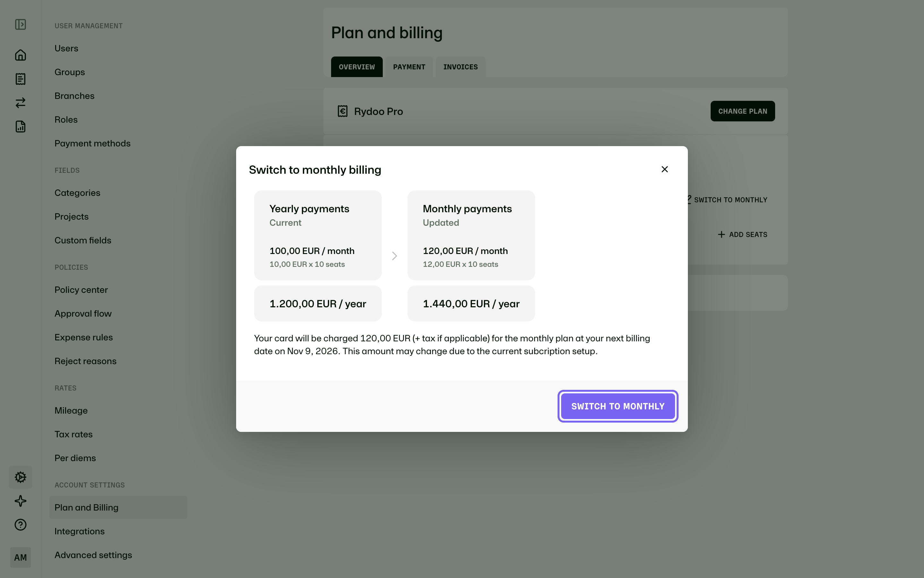Select the Overview tab

pyautogui.click(x=357, y=67)
